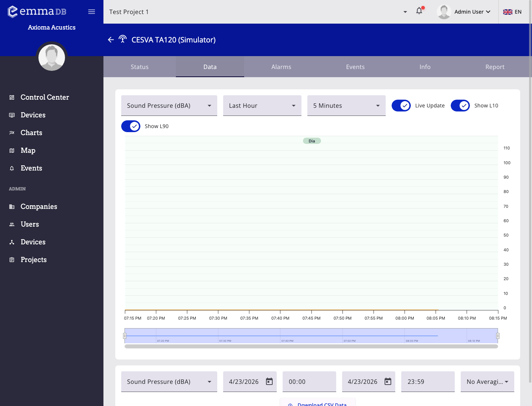Screen dimensions: 532x406
Task: Click the 00:00 start time field
Action: pos(309,382)
